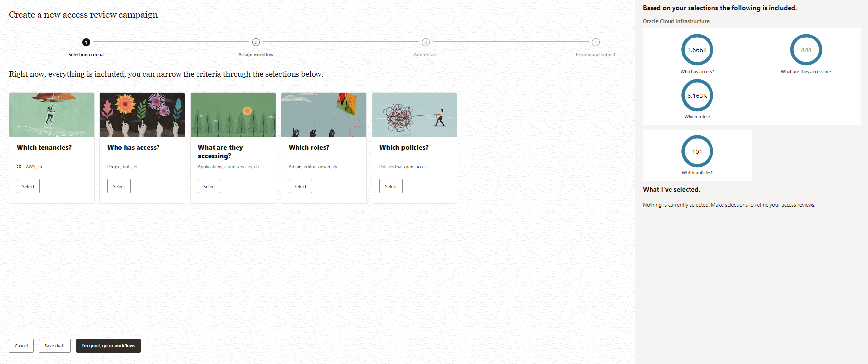Click the 5.163K Which roles donut
Viewport: 868px width, 364px height.
click(x=697, y=96)
